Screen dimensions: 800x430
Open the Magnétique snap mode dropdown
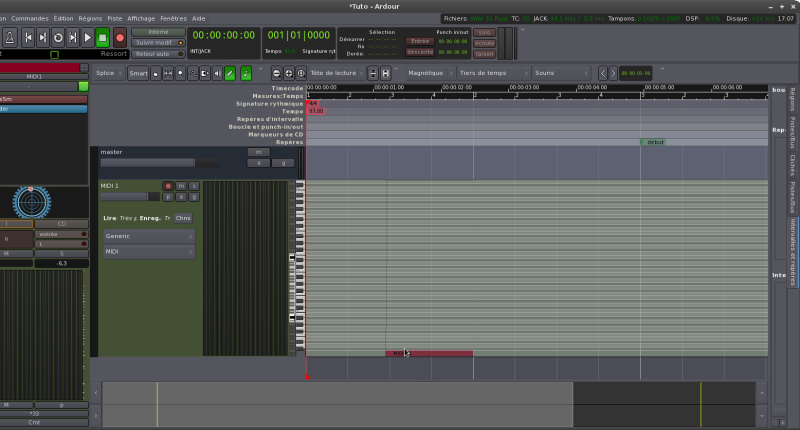427,73
